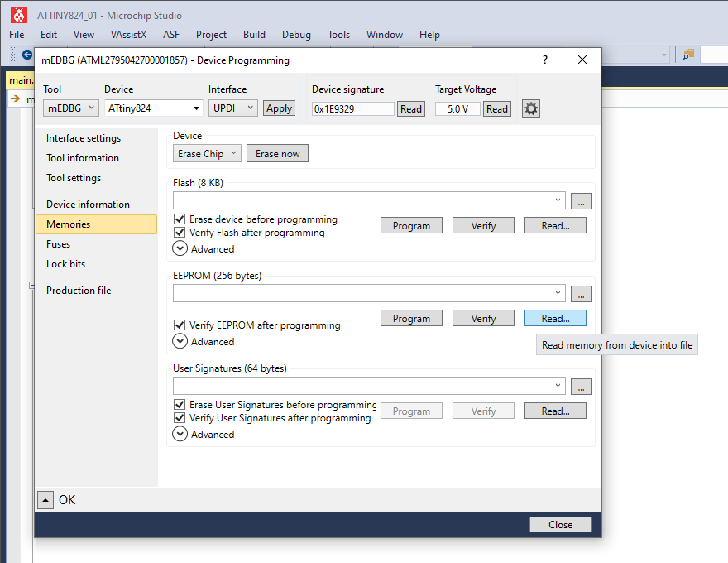
Task: Collapse the OK status panel arrow
Action: coord(45,500)
